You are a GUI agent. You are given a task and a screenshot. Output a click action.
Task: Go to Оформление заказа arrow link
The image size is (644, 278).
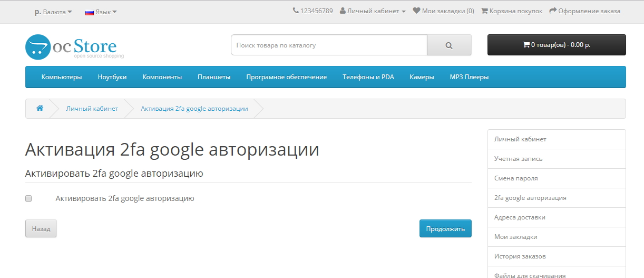click(x=585, y=11)
